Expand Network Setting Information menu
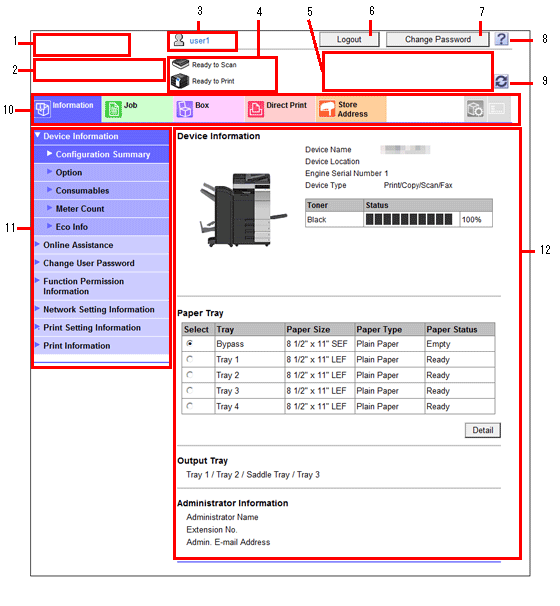The height and width of the screenshot is (606, 560). [102, 310]
